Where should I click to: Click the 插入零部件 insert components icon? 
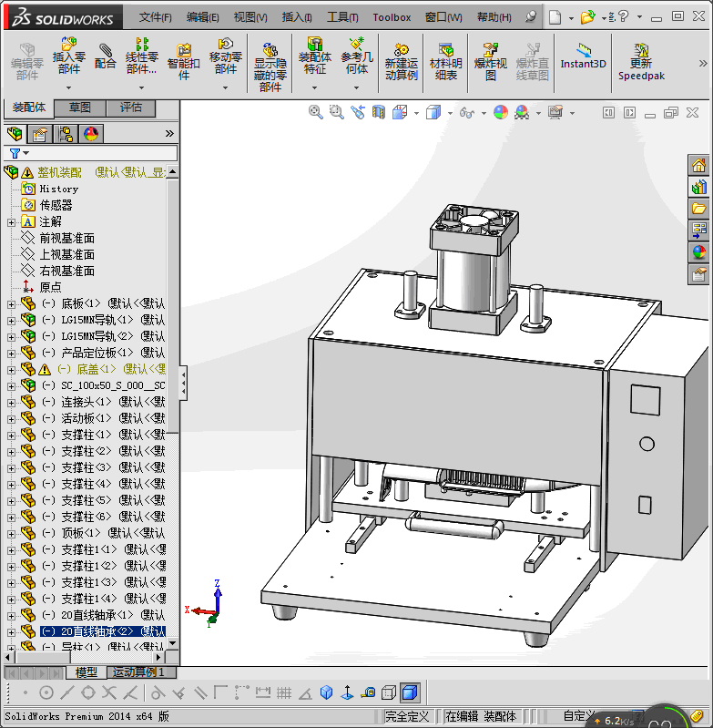68,56
